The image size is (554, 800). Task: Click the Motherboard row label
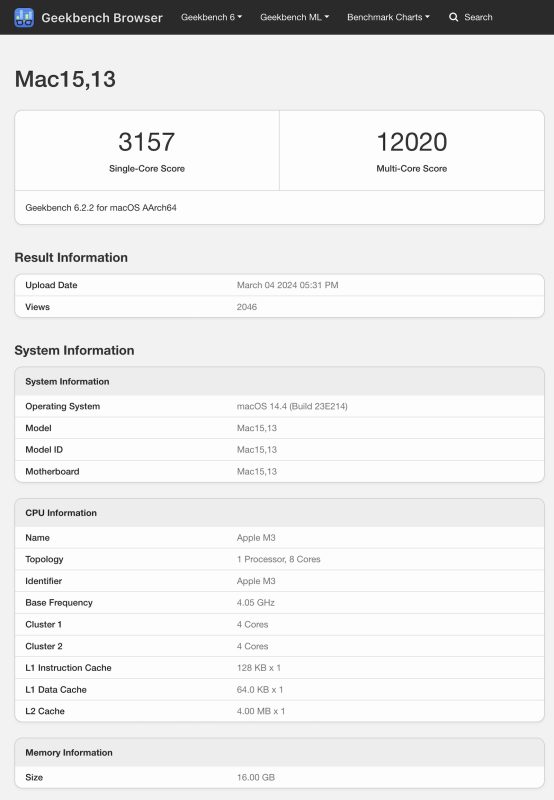[53, 471]
